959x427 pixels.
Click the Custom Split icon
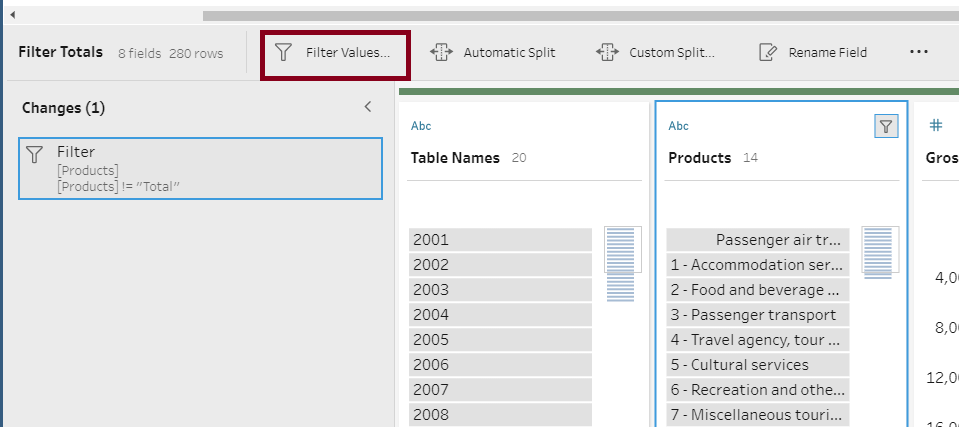point(607,52)
